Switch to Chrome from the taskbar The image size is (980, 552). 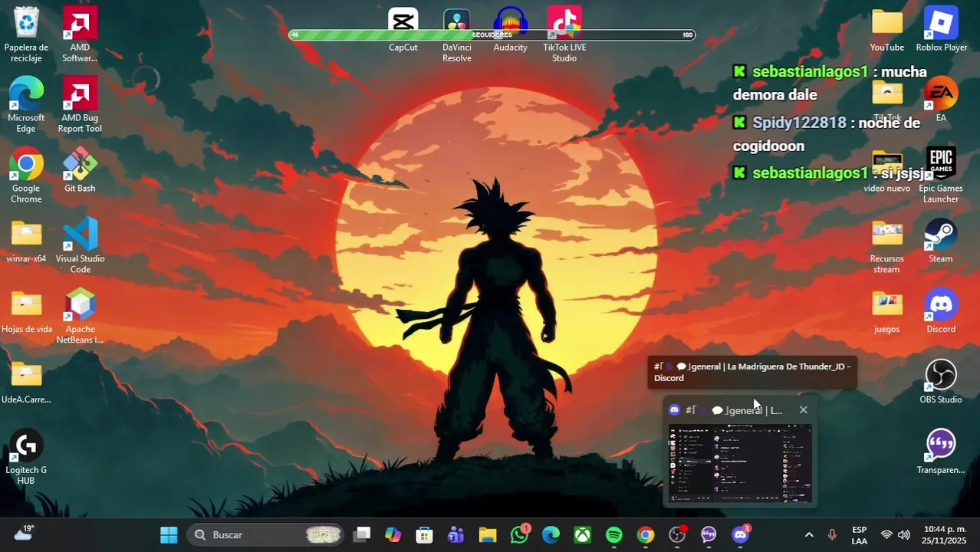(x=646, y=535)
